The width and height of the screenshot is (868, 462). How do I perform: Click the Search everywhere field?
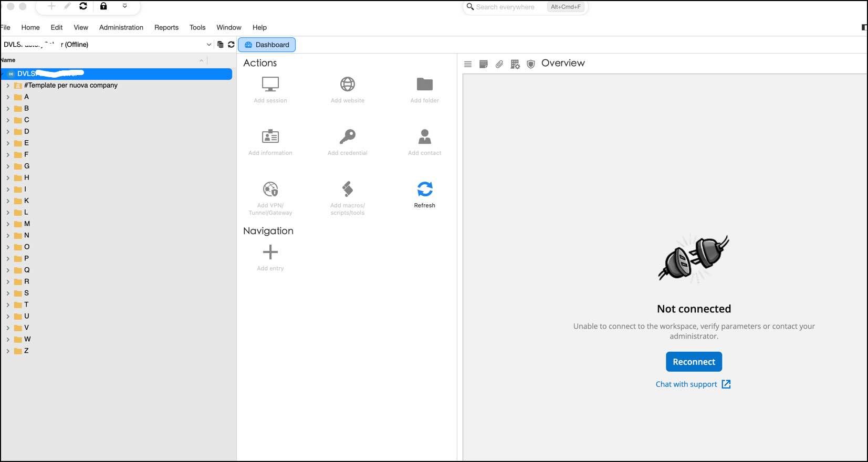(526, 7)
